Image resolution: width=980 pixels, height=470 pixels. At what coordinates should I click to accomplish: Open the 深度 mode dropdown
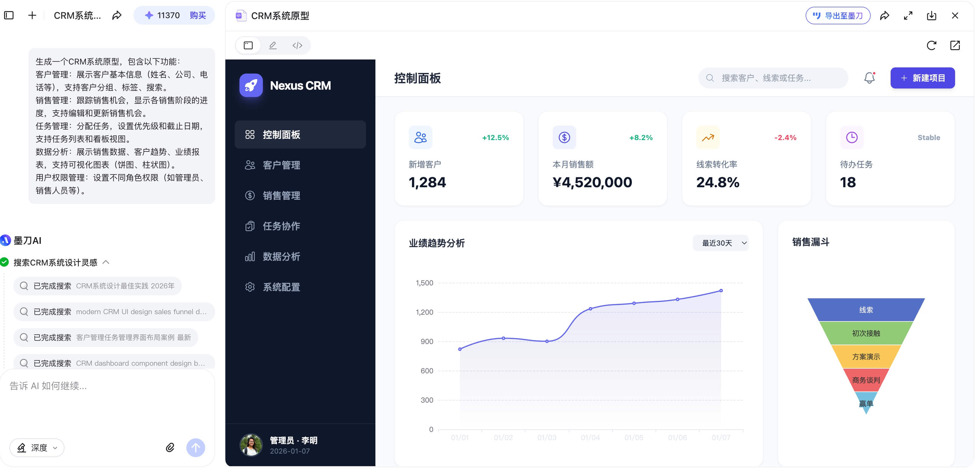[x=37, y=447]
